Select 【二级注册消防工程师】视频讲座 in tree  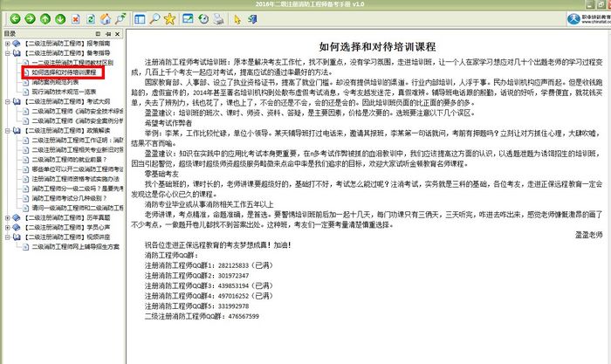(x=66, y=237)
